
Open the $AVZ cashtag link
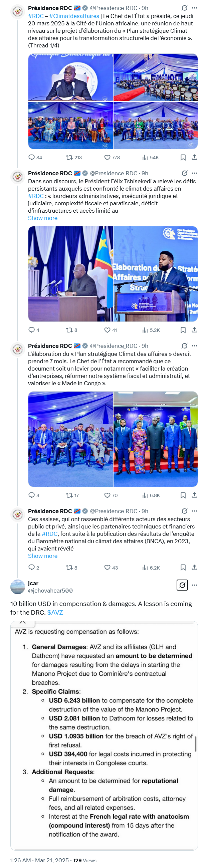[x=55, y=612]
